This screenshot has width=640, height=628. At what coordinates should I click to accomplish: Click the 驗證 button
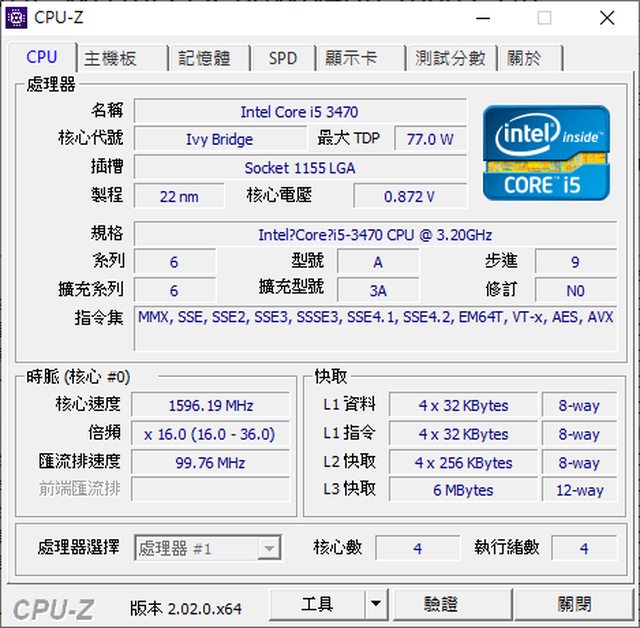[x=441, y=604]
